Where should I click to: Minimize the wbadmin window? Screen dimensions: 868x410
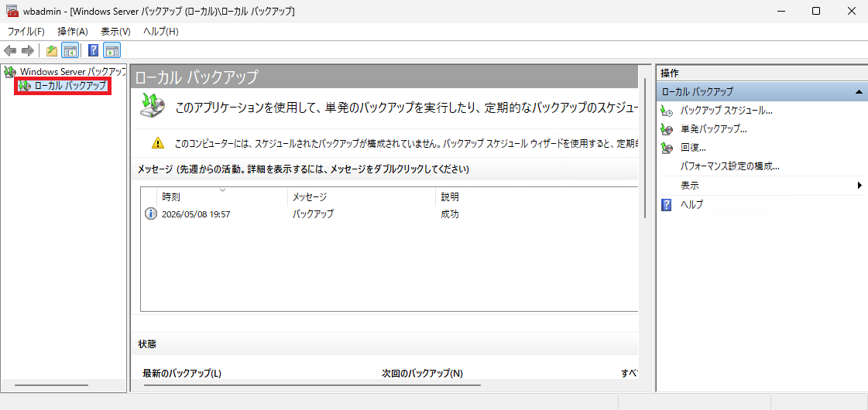tap(781, 11)
